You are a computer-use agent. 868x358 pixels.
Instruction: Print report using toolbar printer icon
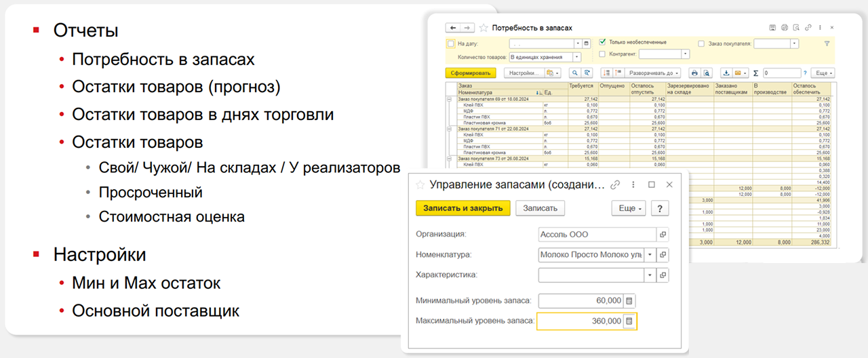point(694,73)
